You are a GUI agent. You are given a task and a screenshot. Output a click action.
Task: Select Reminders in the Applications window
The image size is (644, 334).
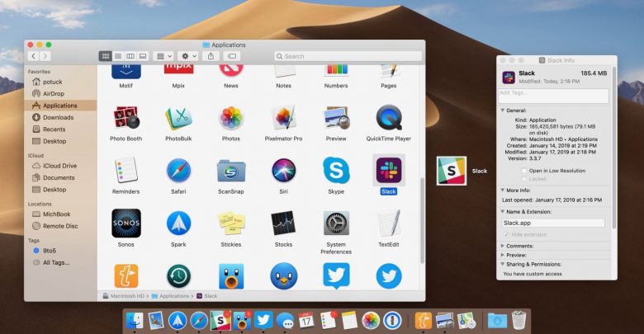pyautogui.click(x=126, y=170)
